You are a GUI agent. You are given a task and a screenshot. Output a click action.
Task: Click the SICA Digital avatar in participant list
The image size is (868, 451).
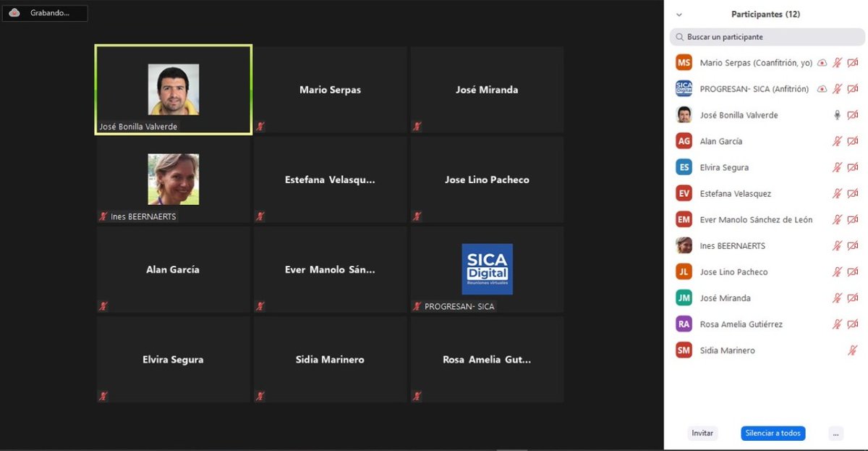[684, 89]
